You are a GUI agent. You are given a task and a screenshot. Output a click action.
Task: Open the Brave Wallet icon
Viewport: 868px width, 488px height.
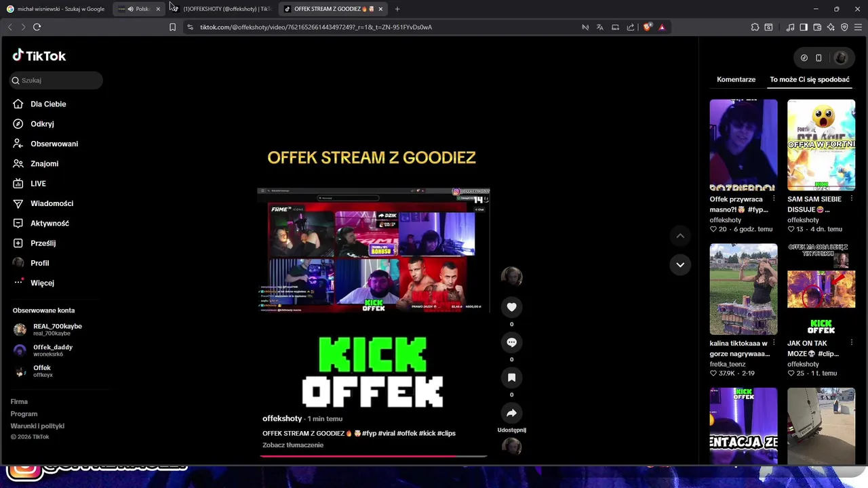817,27
